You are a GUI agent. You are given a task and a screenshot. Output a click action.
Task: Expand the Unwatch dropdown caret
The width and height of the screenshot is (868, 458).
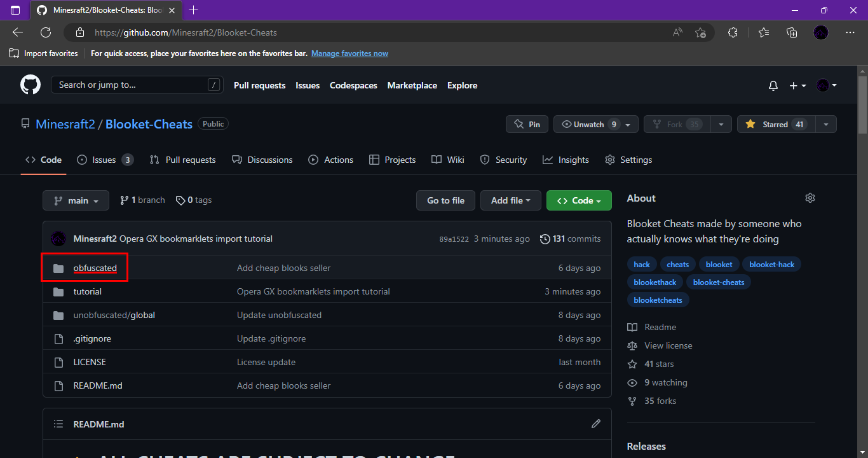pos(628,124)
